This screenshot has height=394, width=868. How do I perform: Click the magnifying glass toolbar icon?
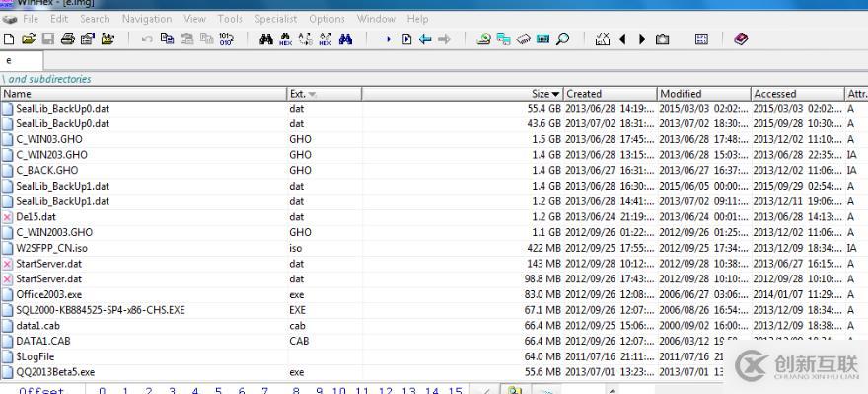[563, 39]
